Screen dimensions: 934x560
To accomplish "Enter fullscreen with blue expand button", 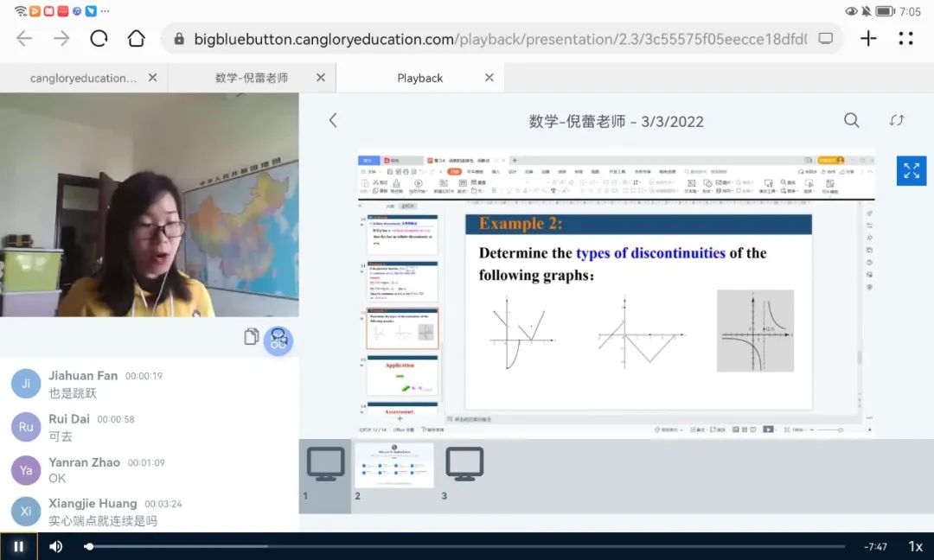I will [912, 171].
